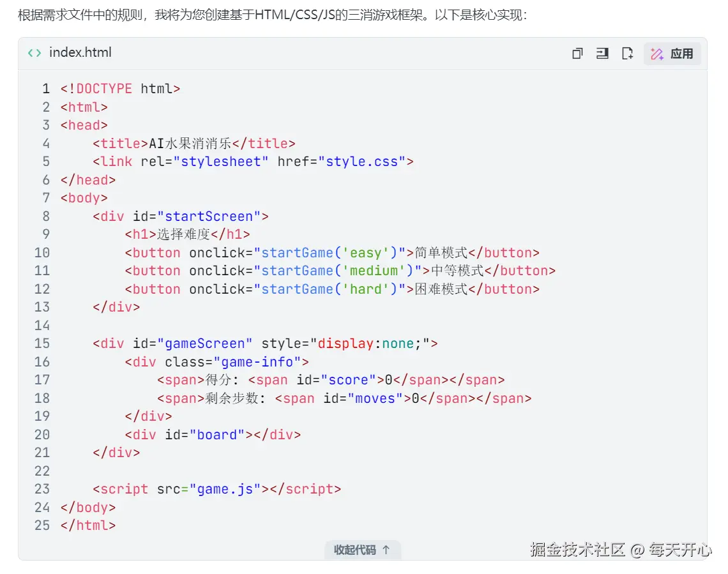Click the index.html file name
Screen dimensions: 728x574
pos(80,52)
